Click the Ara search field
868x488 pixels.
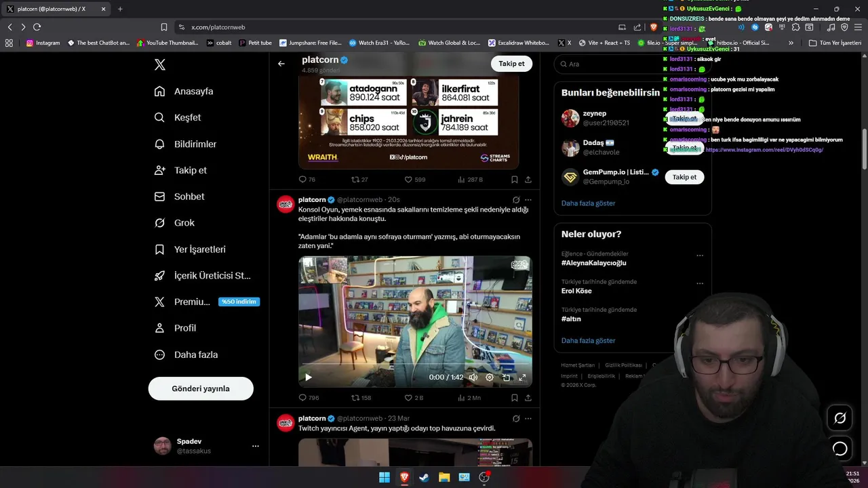[632, 64]
